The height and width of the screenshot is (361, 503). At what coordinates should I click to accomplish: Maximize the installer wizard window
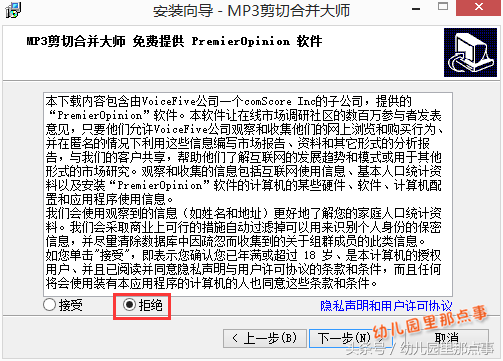(443, 7)
